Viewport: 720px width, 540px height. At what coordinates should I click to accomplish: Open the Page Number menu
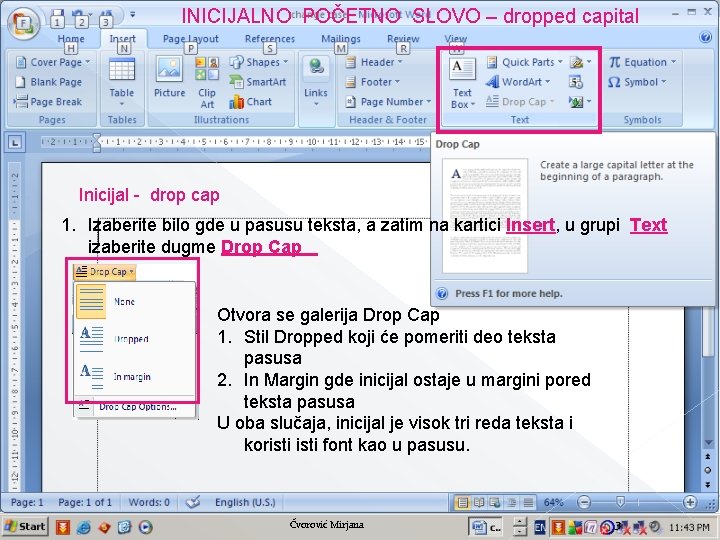tap(388, 101)
